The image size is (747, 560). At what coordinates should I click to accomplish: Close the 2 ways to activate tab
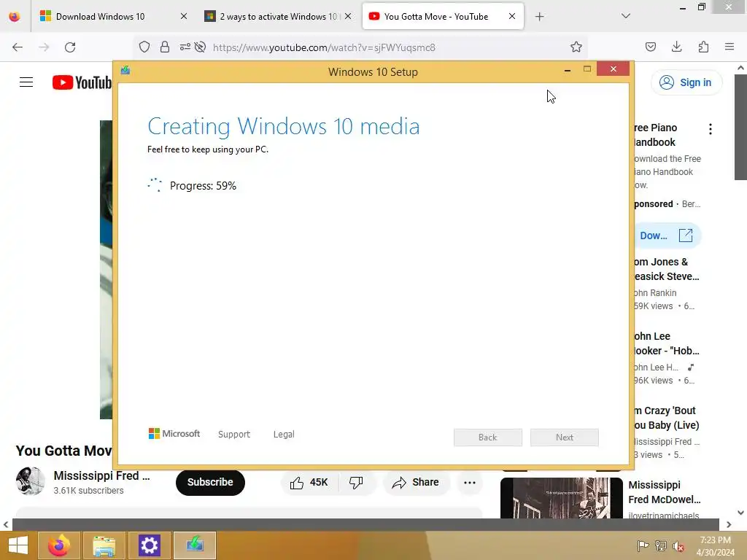tap(348, 16)
